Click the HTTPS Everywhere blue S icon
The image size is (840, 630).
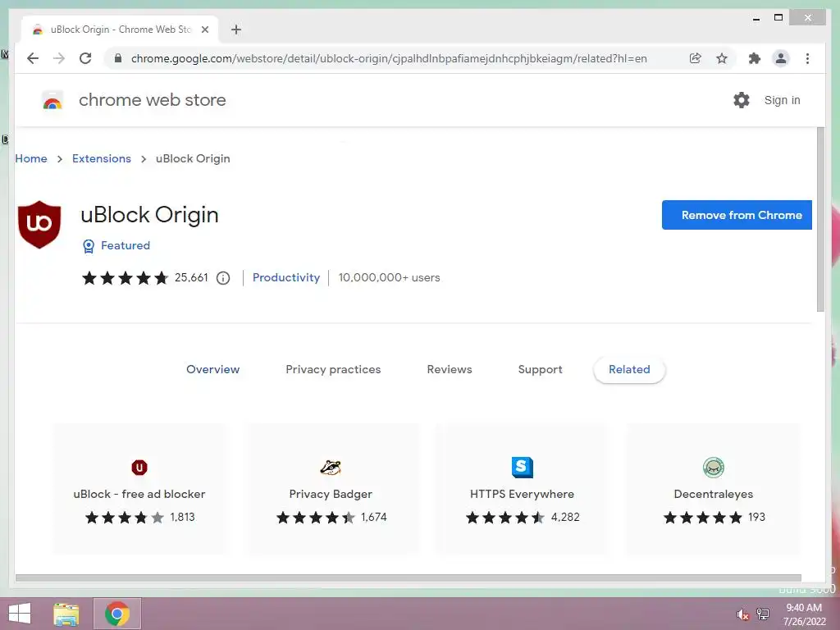pos(523,467)
